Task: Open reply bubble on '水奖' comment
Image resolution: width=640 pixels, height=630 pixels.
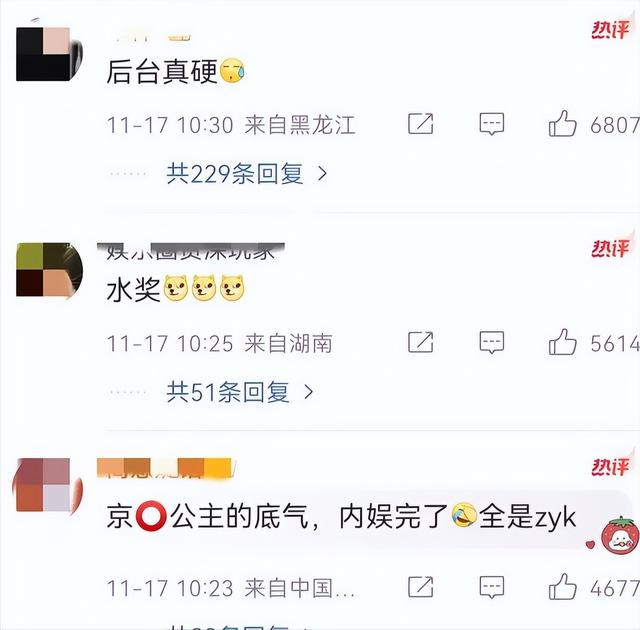Action: [491, 342]
